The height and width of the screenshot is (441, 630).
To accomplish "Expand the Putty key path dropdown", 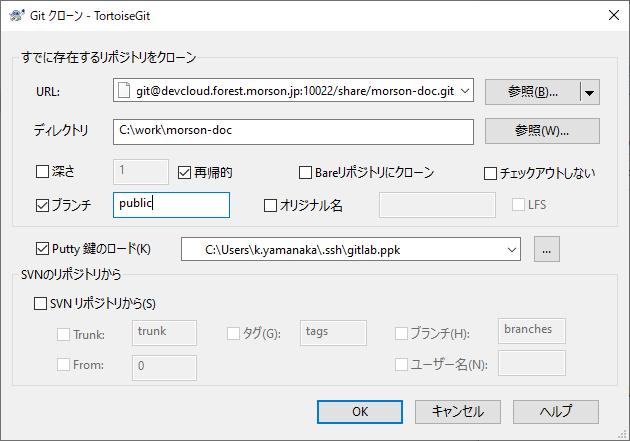I will click(512, 248).
